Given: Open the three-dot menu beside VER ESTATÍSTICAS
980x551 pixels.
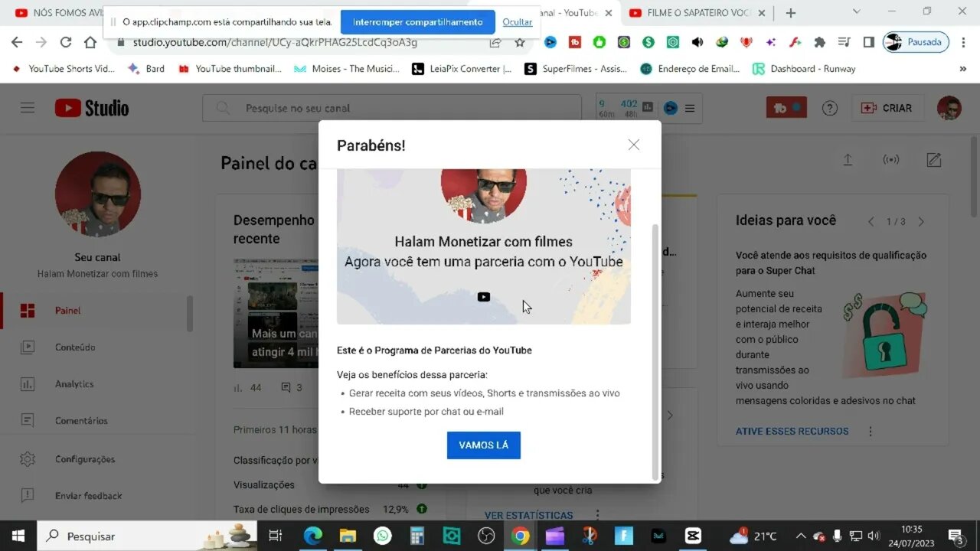Looking at the screenshot, I should click(x=597, y=515).
